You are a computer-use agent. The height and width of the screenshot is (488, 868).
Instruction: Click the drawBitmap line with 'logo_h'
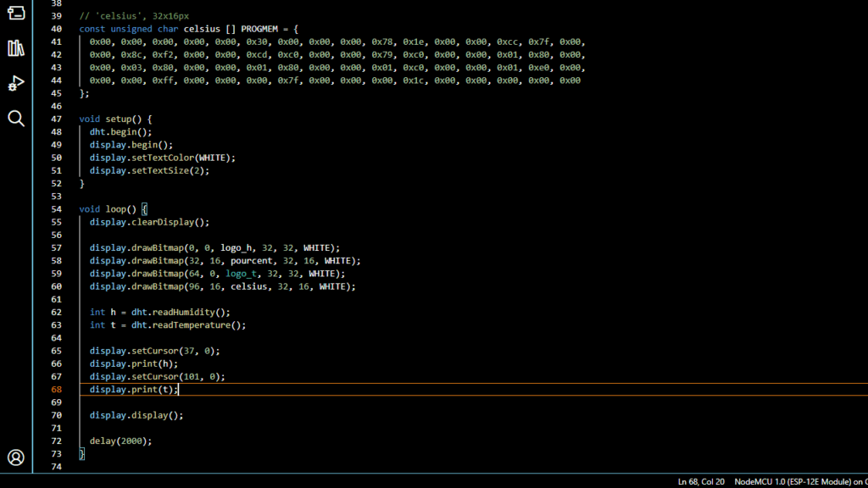[x=214, y=248]
